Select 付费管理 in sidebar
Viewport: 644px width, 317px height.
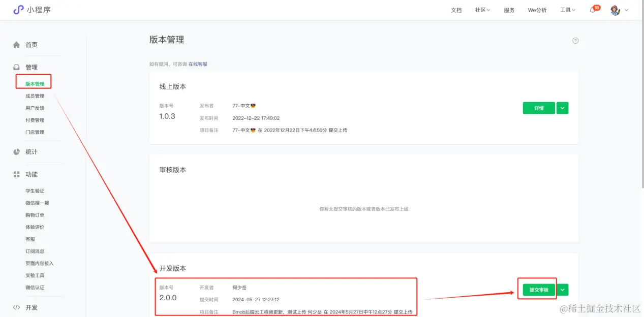point(35,120)
